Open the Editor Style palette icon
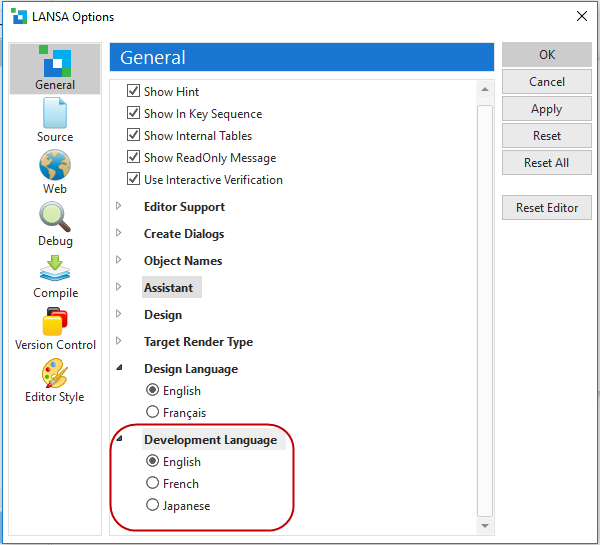 [x=55, y=374]
